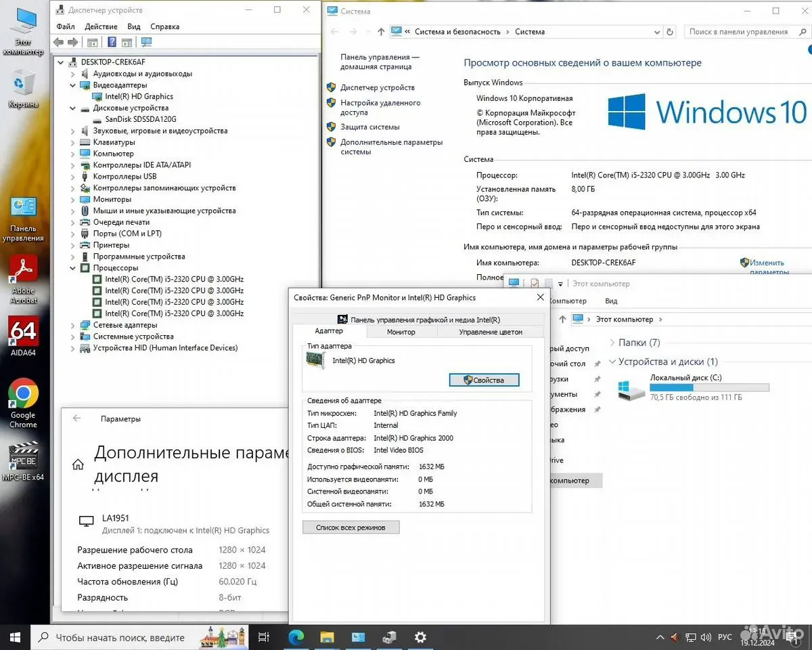The image size is (812, 650).
Task: Click the Свойства adapter button
Action: pos(484,380)
